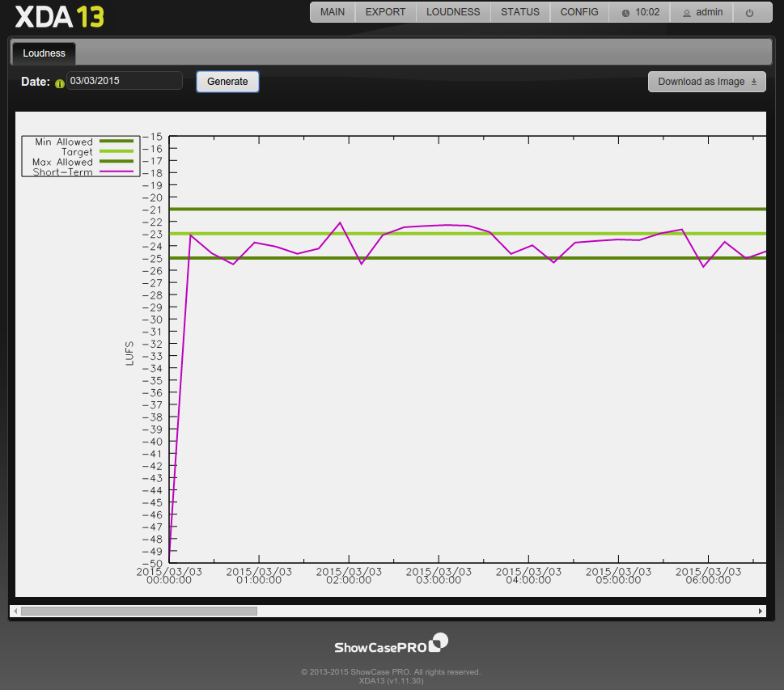Image resolution: width=784 pixels, height=690 pixels.
Task: Click Download as Image button
Action: click(706, 82)
